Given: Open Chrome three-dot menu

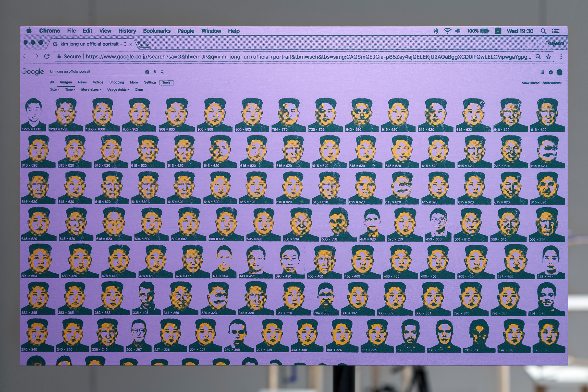Looking at the screenshot, I should point(561,57).
